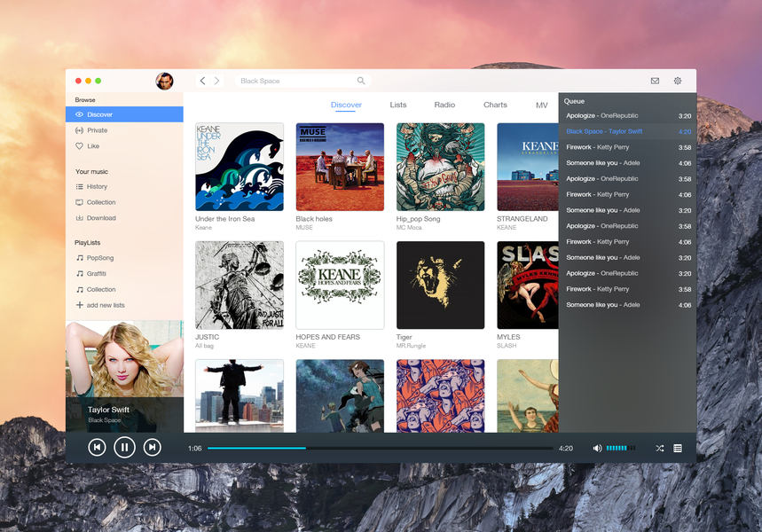The width and height of the screenshot is (762, 532).
Task: Adjust the volume level bar
Action: 621,449
